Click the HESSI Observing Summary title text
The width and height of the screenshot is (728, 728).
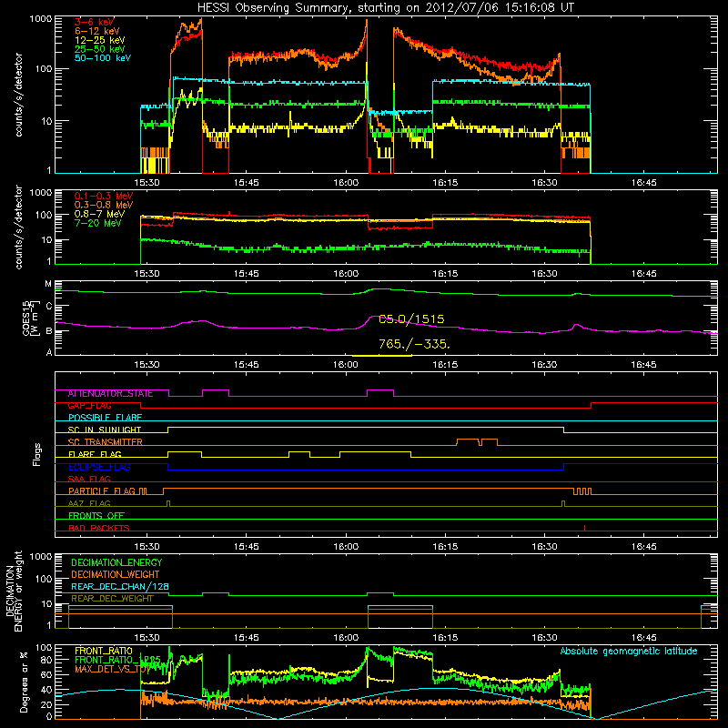click(386, 7)
